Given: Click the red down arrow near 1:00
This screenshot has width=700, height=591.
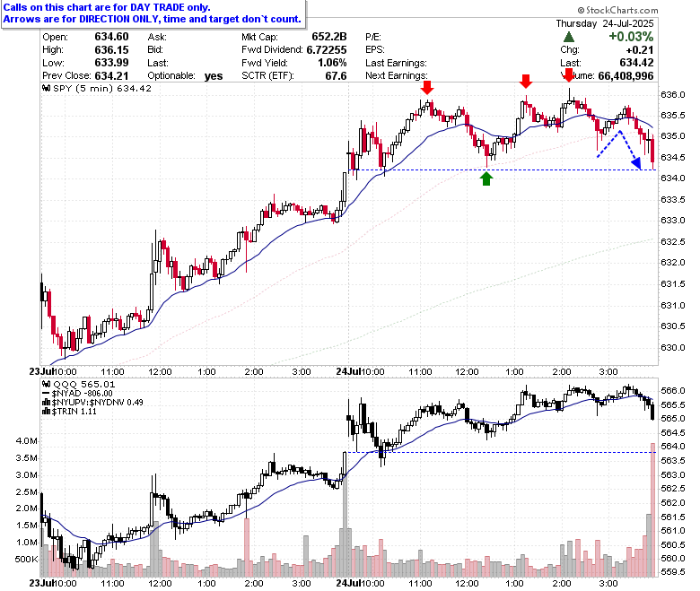Looking at the screenshot, I should pos(526,83).
